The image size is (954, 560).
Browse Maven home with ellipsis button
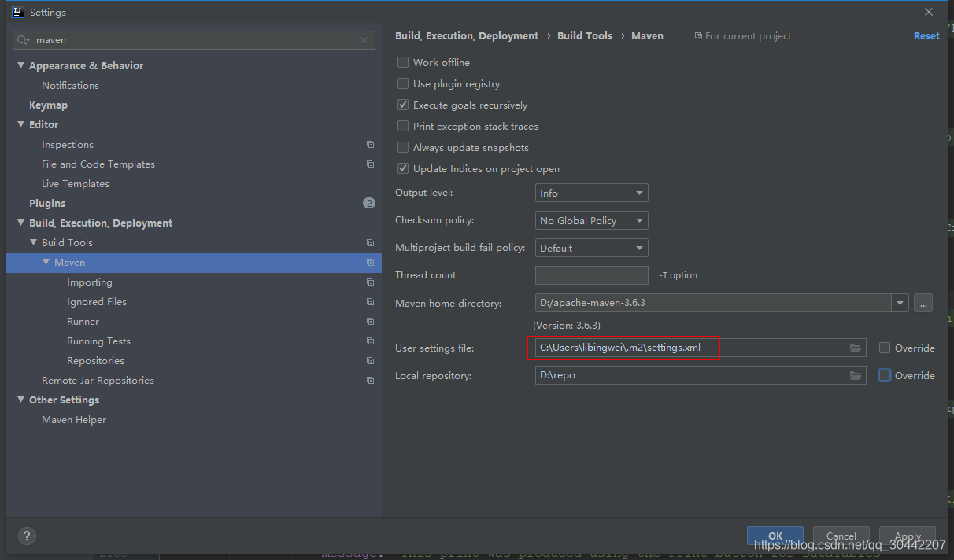pos(924,303)
